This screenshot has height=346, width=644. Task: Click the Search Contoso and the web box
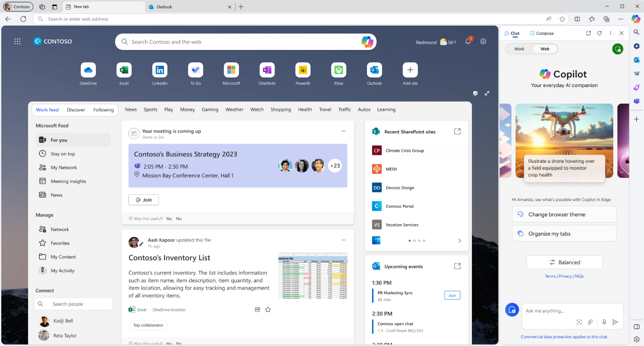point(245,42)
